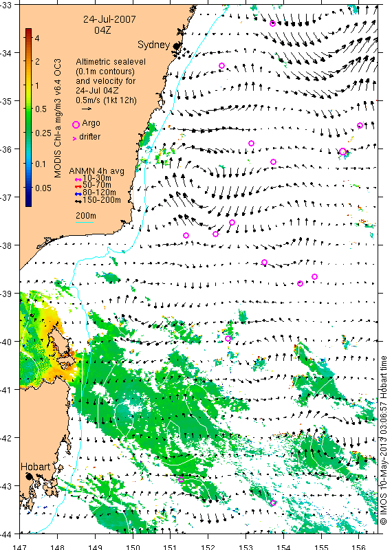
Task: Click the 'Argo' legend label
Action: [91, 123]
